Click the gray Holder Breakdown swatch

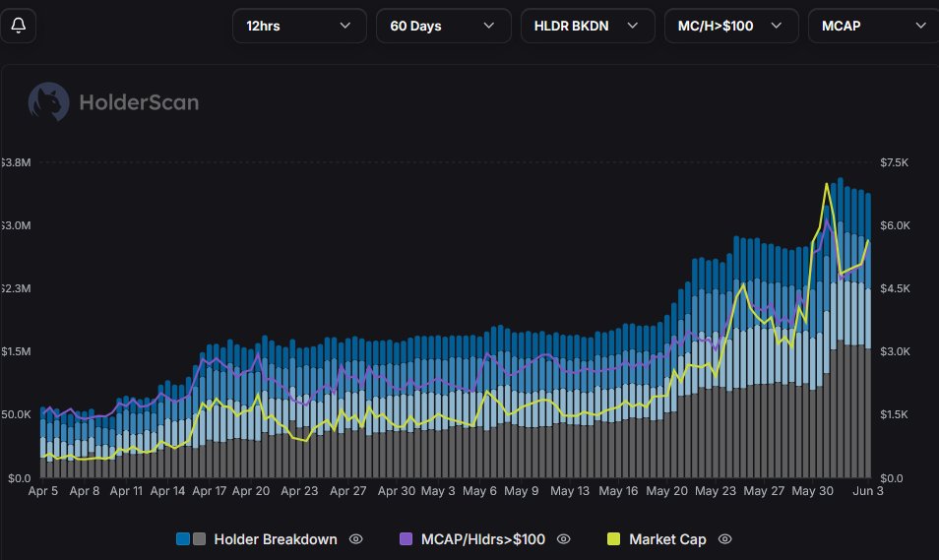click(200, 539)
